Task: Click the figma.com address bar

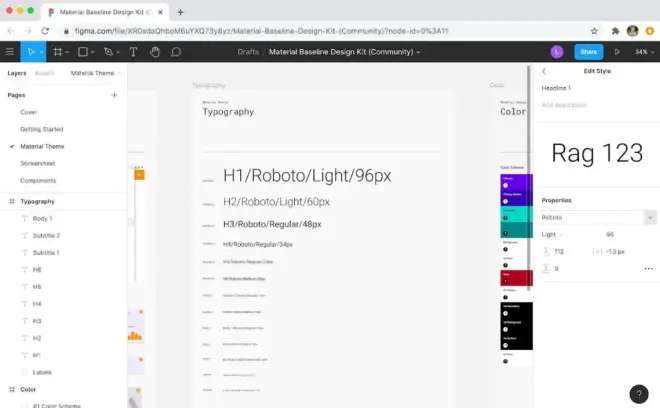Action: pos(261,31)
